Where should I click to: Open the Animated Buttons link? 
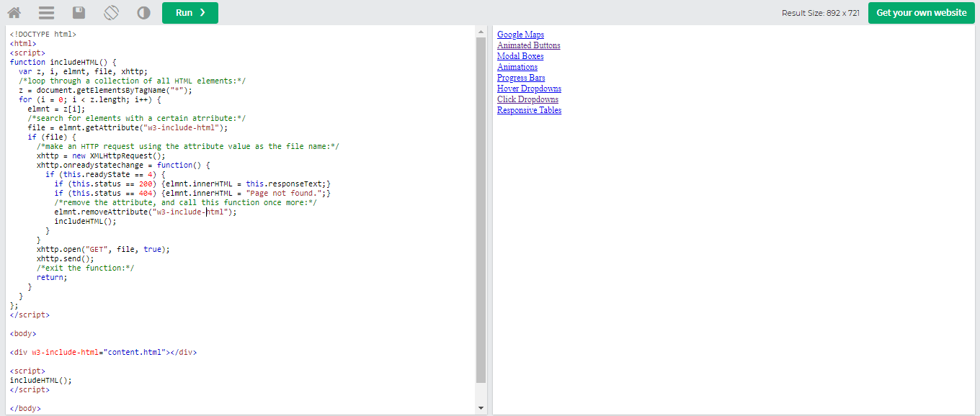click(528, 45)
